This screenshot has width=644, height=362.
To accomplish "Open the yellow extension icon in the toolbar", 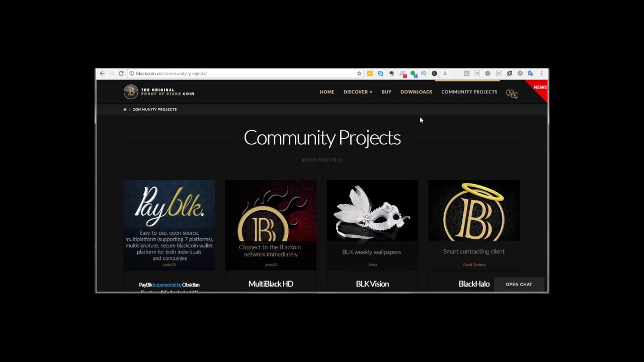I will point(370,73).
